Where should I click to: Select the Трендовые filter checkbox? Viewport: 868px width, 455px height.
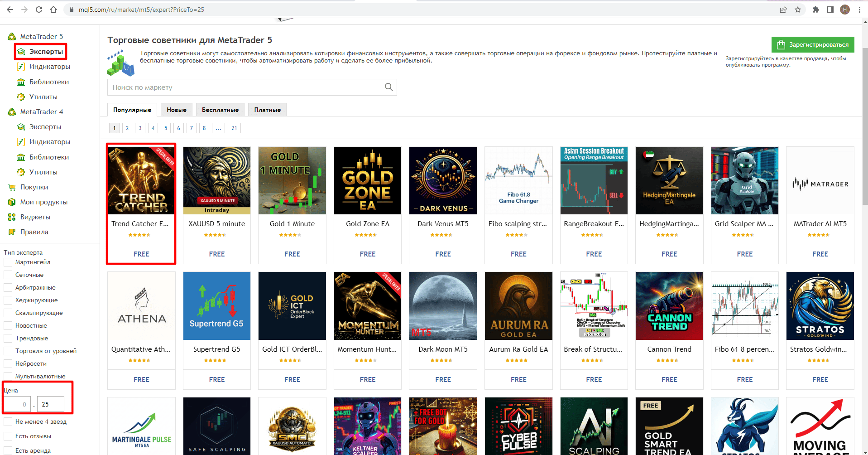(x=8, y=339)
